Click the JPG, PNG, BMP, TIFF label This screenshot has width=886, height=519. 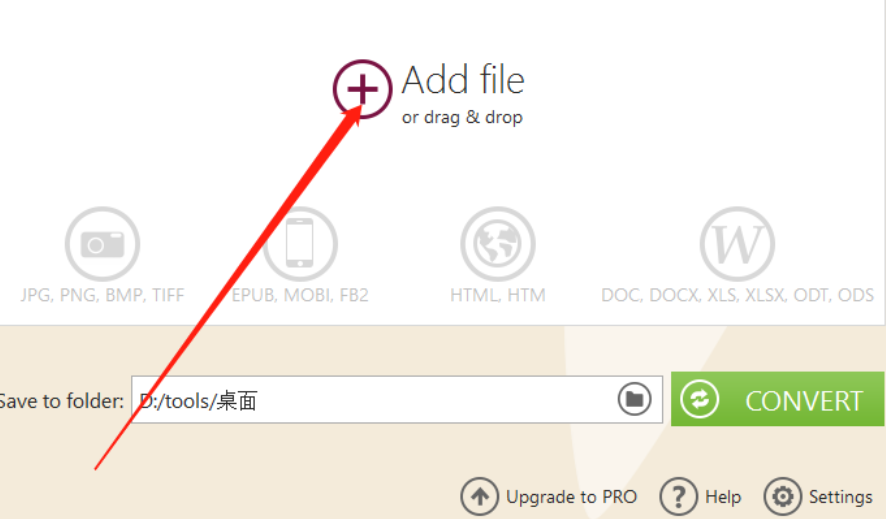(102, 295)
